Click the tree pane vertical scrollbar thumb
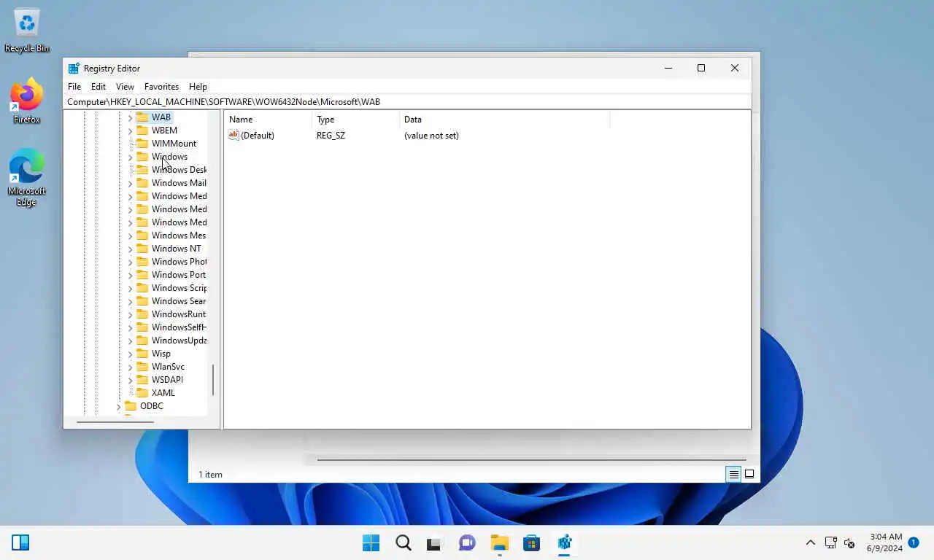This screenshot has height=560, width=934. click(x=213, y=380)
